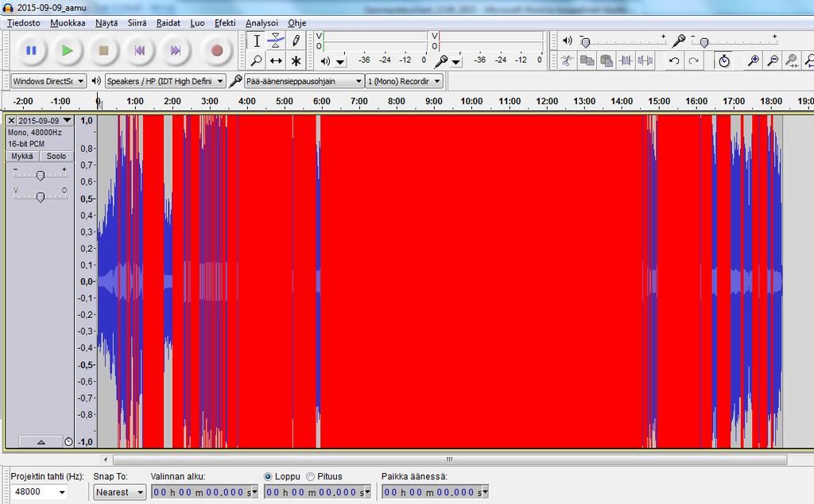Click the Paste icon in edit toolbar
814x504 pixels.
click(607, 60)
